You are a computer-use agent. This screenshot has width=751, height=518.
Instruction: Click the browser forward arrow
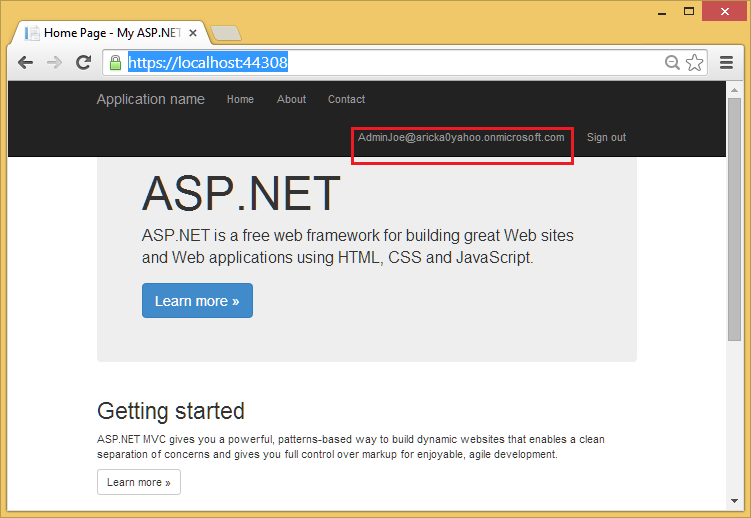[55, 63]
